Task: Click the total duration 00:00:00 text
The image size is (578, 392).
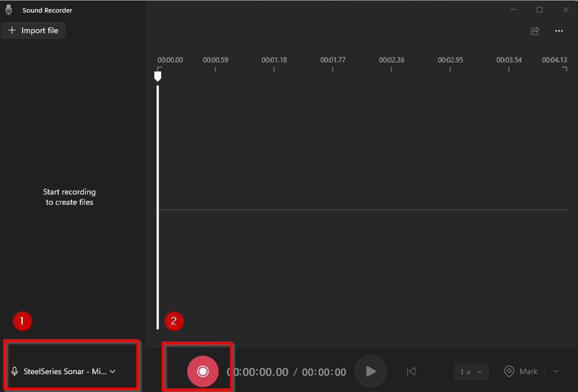Action: click(x=324, y=372)
